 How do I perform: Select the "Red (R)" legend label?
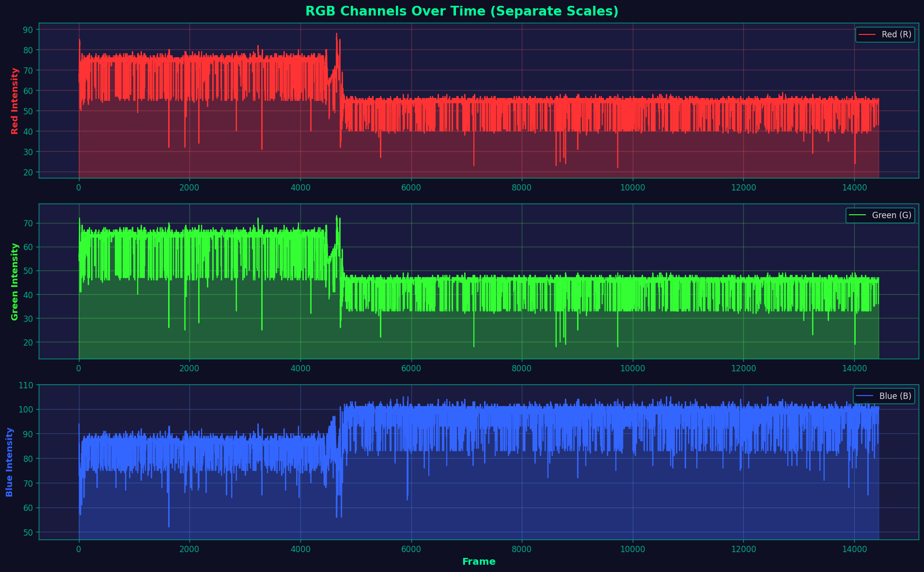click(896, 34)
